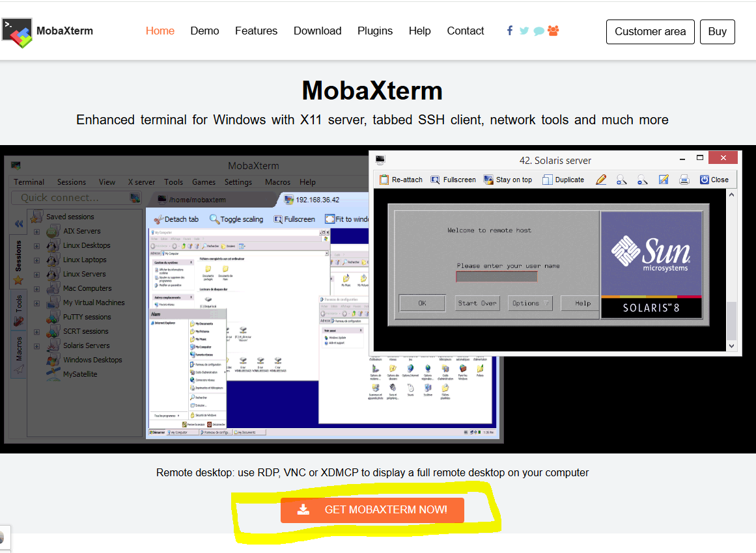Click the Buy button
Screen dimensions: 756x553
click(717, 32)
